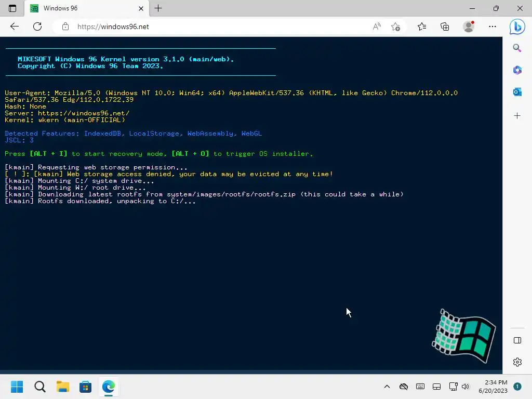The image size is (532, 399).
Task: Click the cloud sync tray icon
Action: [x=403, y=387]
